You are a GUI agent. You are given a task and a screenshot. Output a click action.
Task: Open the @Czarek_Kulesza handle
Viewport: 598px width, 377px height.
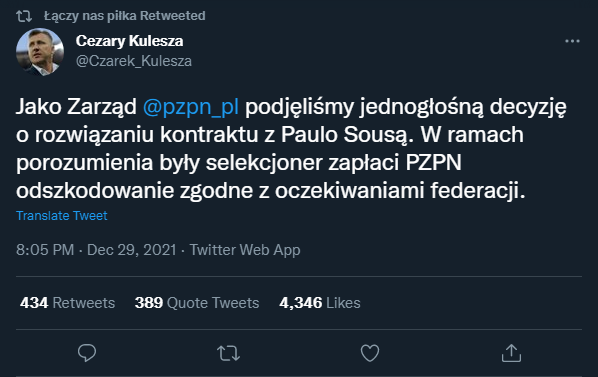pyautogui.click(x=133, y=61)
